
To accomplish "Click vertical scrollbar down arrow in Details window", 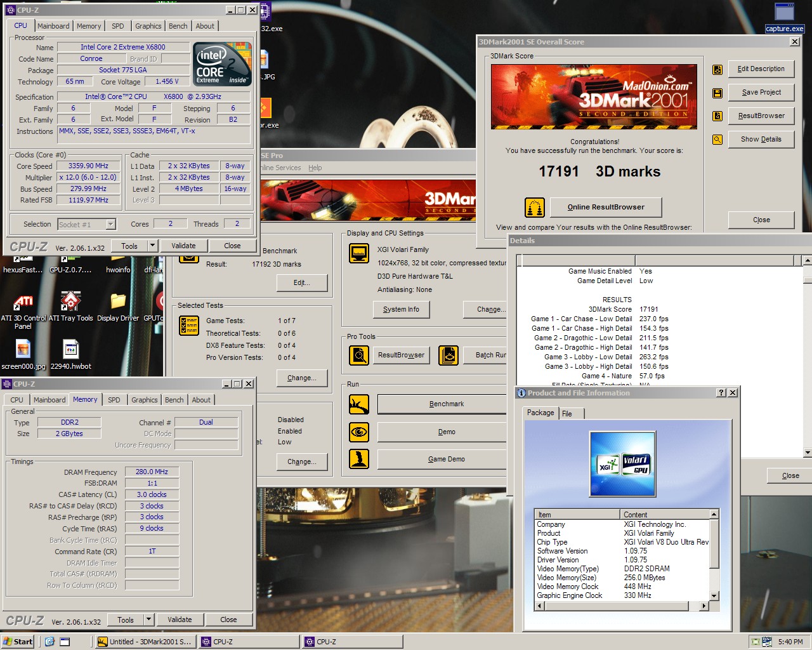I will click(x=807, y=453).
